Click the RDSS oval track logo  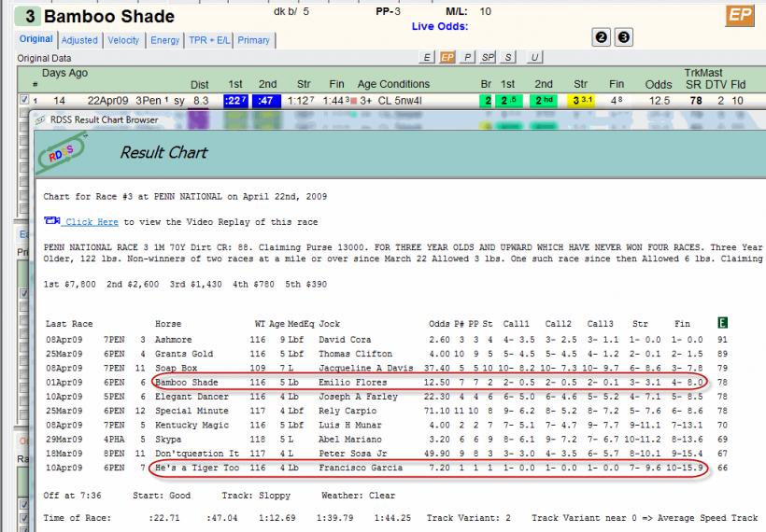(x=63, y=153)
